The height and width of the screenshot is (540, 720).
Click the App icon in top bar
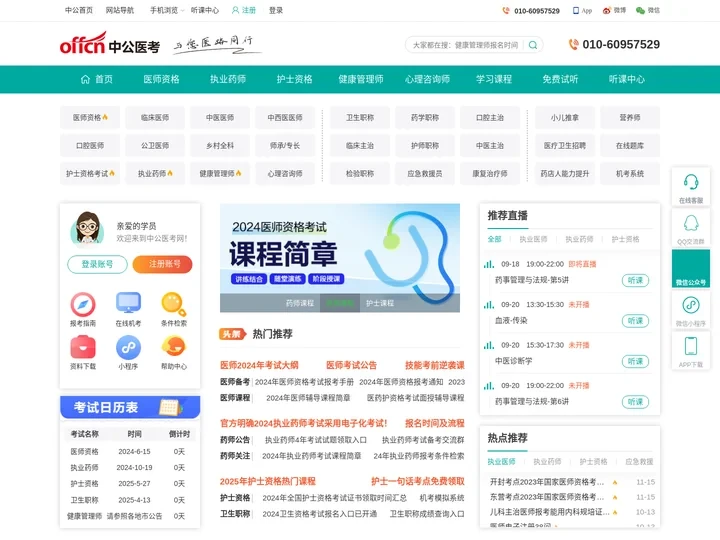click(x=576, y=10)
